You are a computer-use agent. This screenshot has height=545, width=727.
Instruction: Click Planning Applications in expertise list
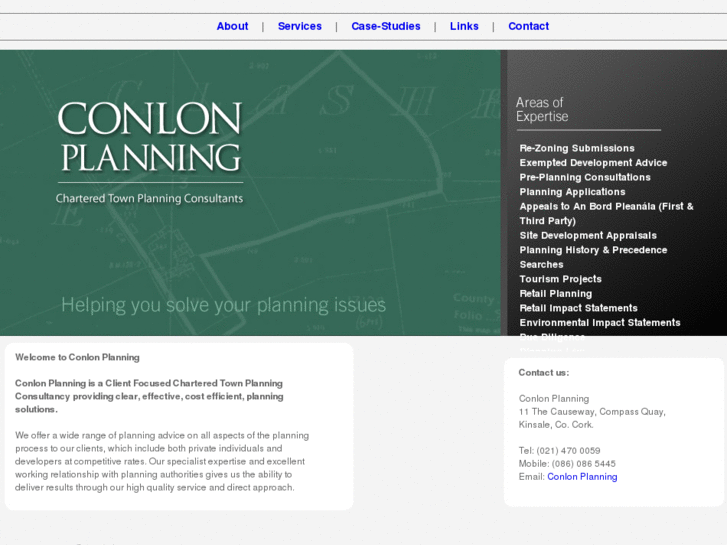(x=572, y=192)
